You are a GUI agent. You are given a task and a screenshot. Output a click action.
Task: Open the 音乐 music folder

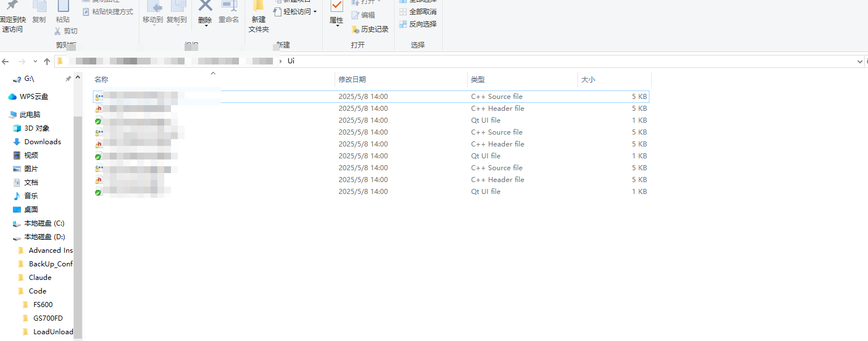(x=26, y=196)
